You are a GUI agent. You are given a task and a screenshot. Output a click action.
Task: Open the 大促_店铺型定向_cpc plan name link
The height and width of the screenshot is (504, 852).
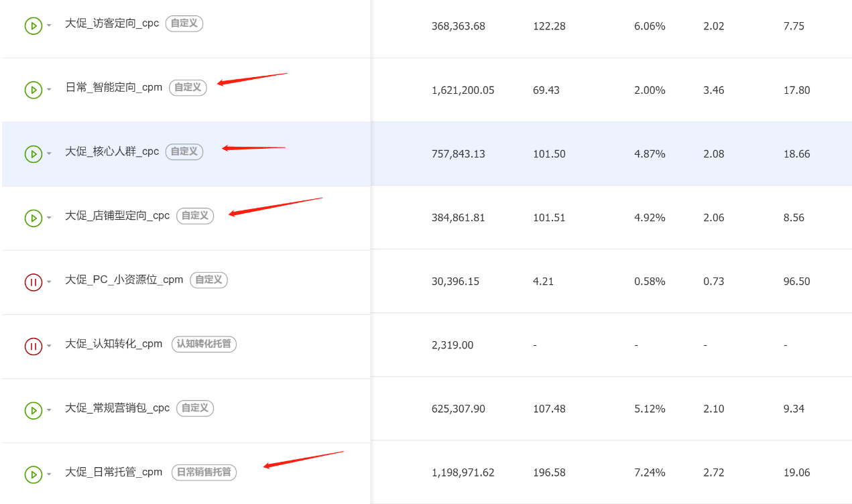pos(117,215)
